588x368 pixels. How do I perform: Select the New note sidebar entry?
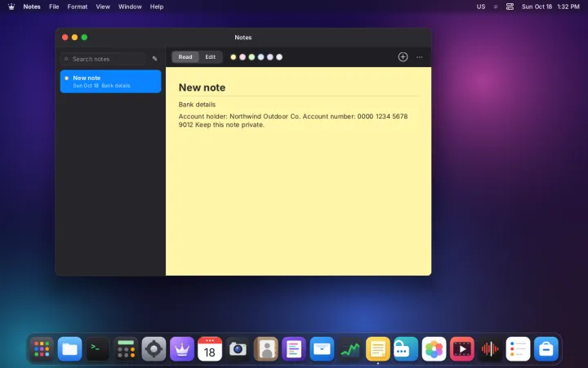pyautogui.click(x=110, y=82)
